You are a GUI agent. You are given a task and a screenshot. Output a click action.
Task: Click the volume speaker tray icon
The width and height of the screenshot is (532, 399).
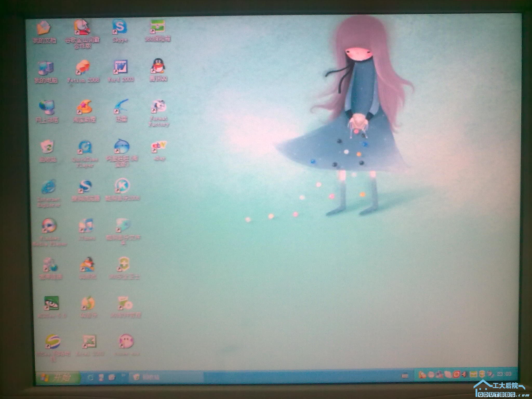[464, 374]
